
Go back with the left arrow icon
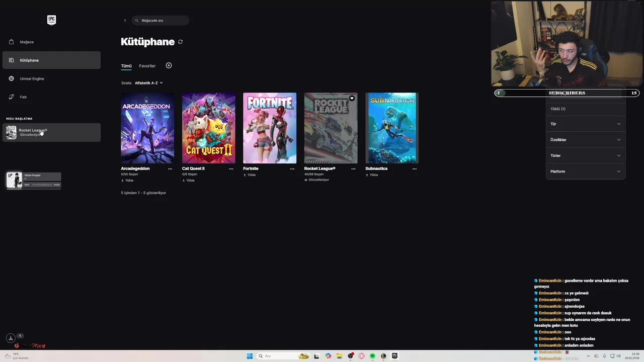click(x=125, y=21)
